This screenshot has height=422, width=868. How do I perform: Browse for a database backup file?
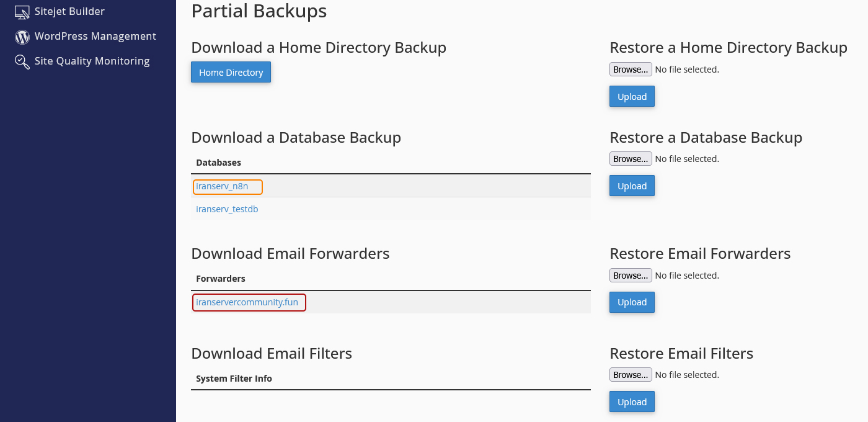pos(631,159)
